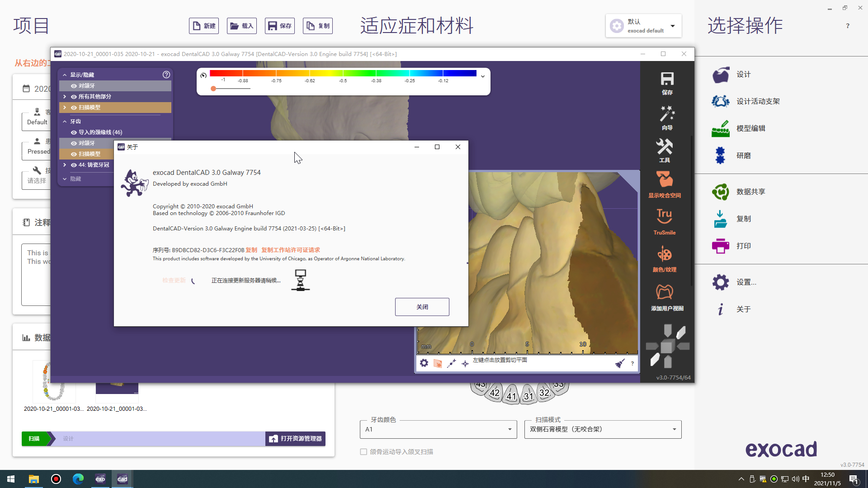Click 新建 toolbar button
The image size is (868, 488).
tap(204, 26)
